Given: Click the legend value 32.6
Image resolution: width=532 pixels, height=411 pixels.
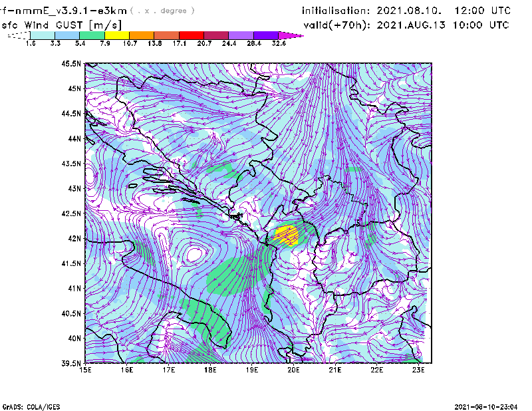Looking at the screenshot, I should tap(279, 43).
